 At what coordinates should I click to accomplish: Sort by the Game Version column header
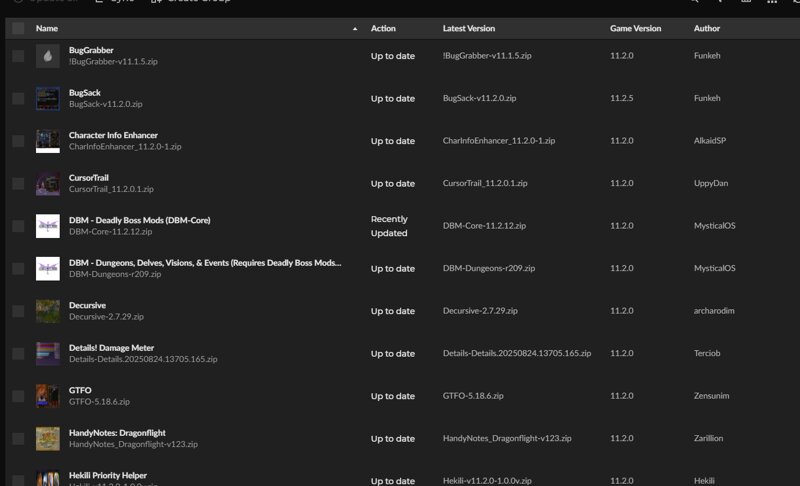pos(635,29)
